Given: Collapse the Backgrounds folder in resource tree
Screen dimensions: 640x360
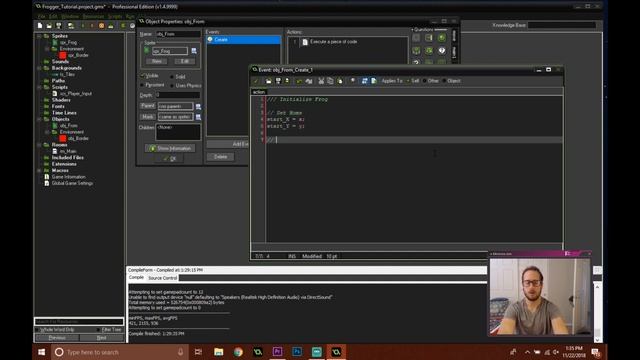Looking at the screenshot, I should [x=39, y=68].
